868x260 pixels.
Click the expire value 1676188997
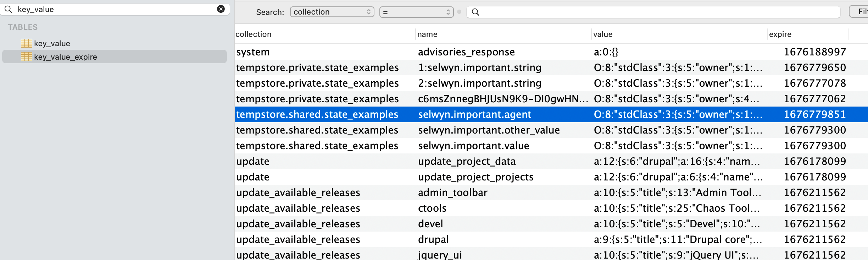(815, 52)
